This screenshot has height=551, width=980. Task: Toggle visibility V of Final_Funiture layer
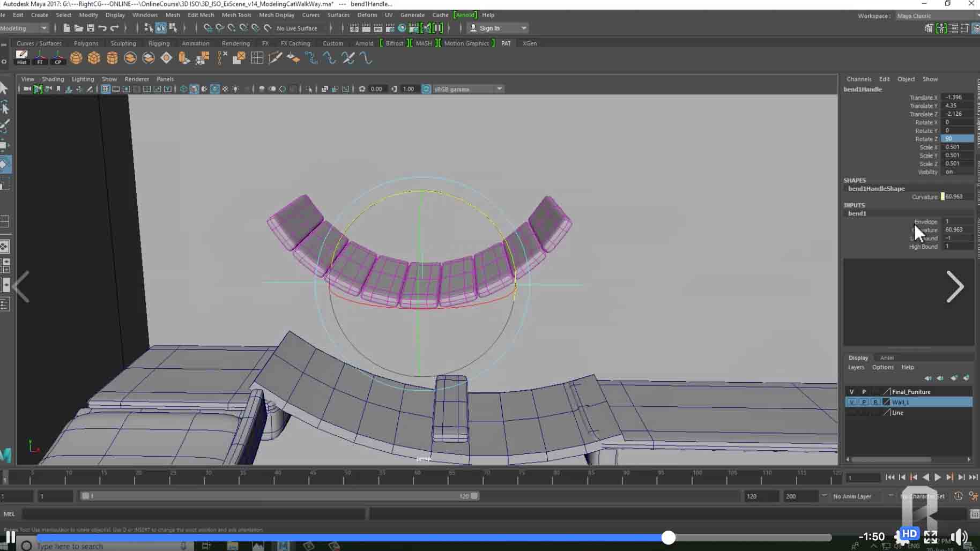[x=851, y=392]
